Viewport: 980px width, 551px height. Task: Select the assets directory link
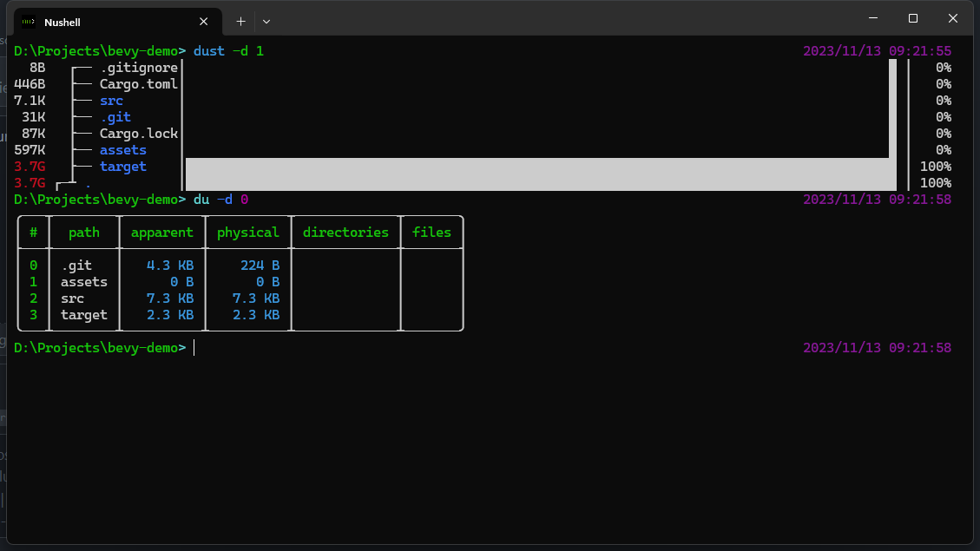[122, 149]
